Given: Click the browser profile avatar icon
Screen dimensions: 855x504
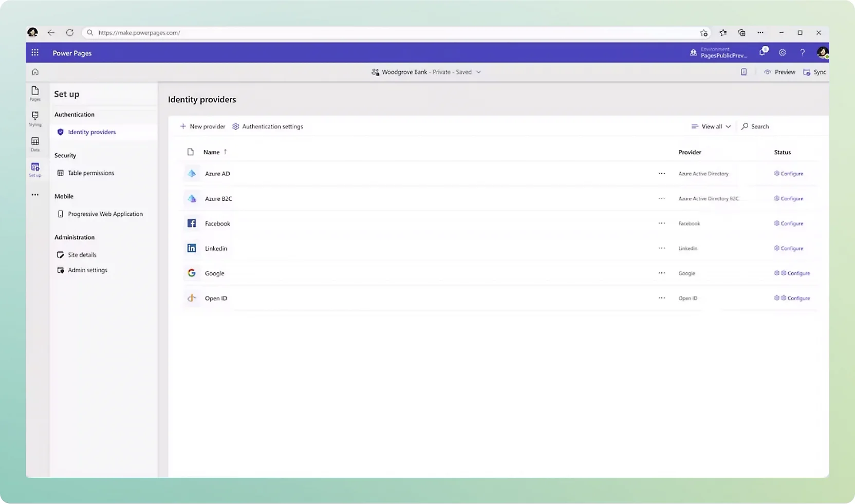Looking at the screenshot, I should pos(32,32).
